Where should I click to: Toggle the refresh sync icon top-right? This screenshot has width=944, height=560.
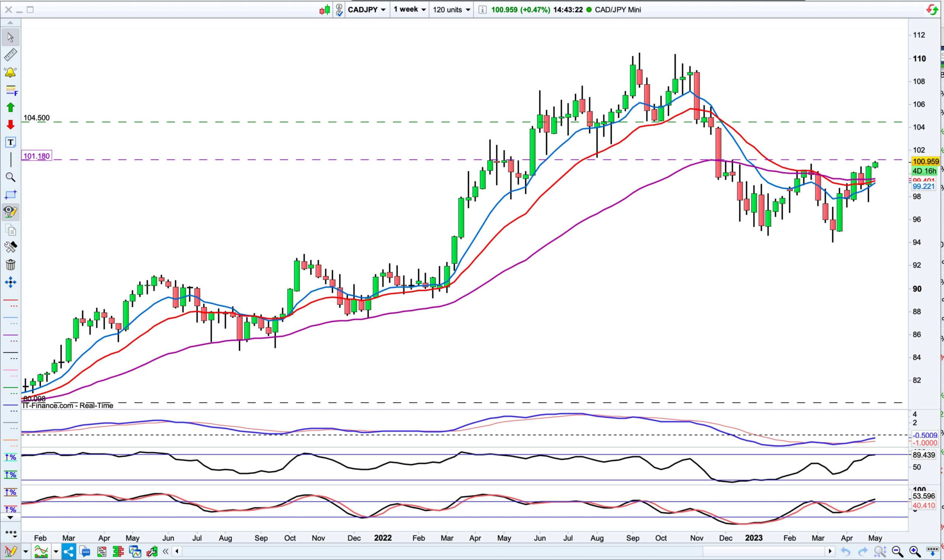click(x=932, y=10)
